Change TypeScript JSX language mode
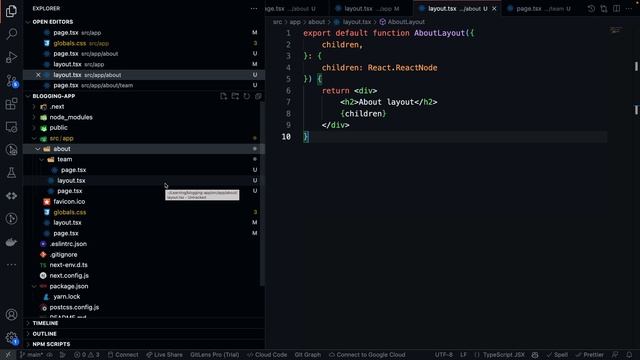The width and height of the screenshot is (640, 360). (504, 355)
